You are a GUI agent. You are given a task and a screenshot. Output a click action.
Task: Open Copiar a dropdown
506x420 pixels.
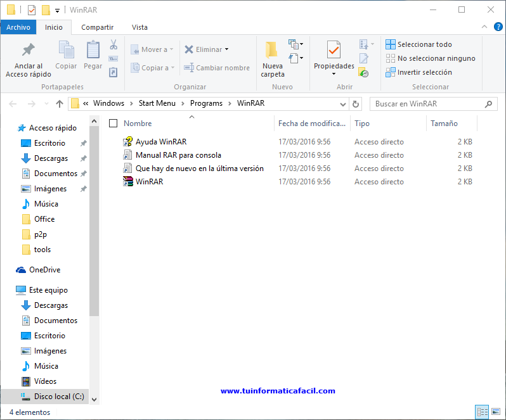point(153,68)
